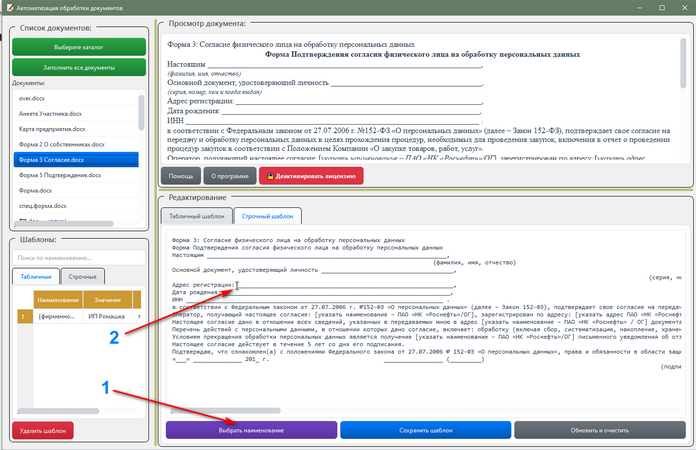The width and height of the screenshot is (696, 450).
Task: Click Обновить и очистить button
Action: 600,430
